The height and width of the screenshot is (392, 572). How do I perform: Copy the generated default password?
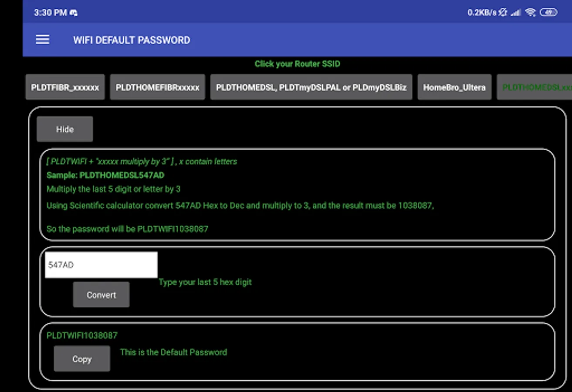pos(82,359)
